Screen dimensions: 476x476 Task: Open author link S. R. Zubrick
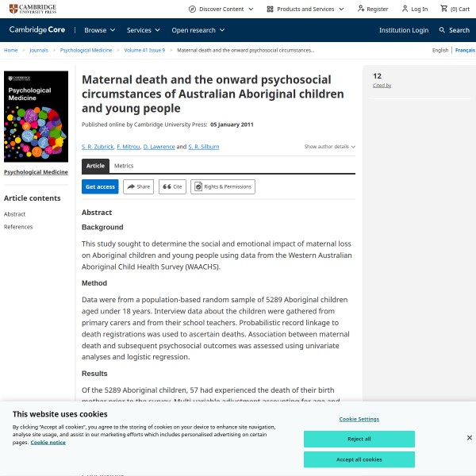click(97, 147)
